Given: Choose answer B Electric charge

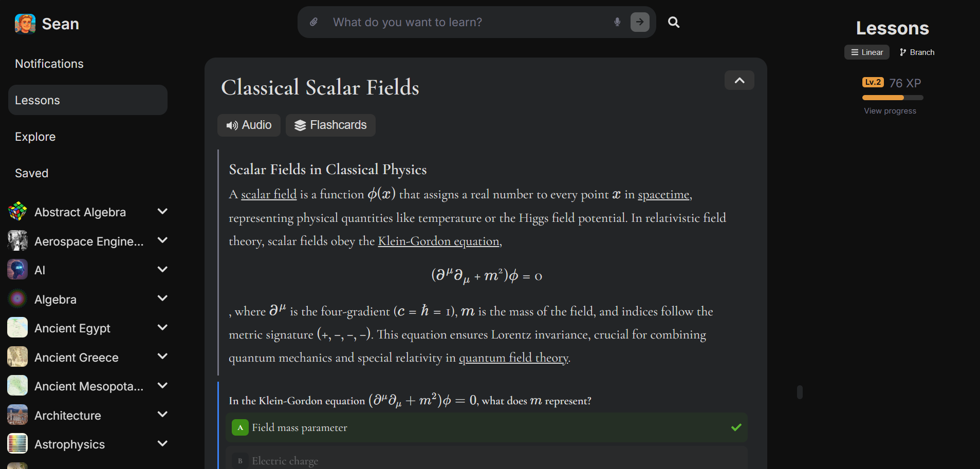Looking at the screenshot, I should pyautogui.click(x=486, y=460).
